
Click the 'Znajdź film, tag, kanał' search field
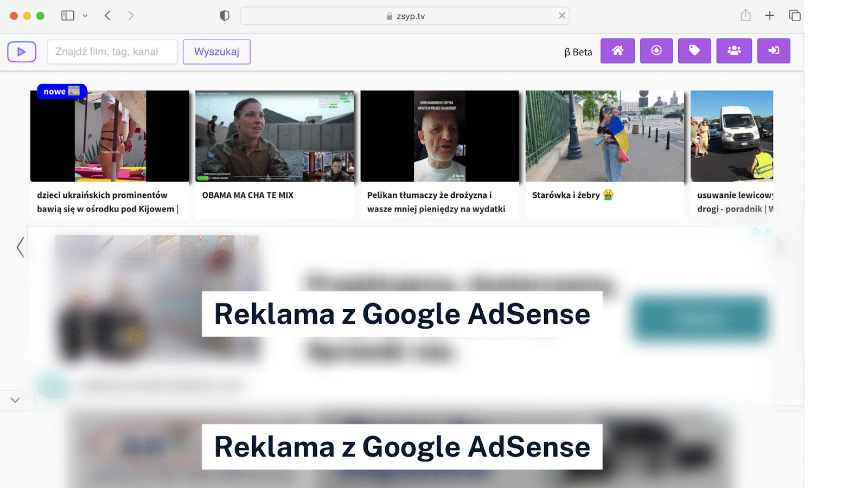click(x=112, y=52)
